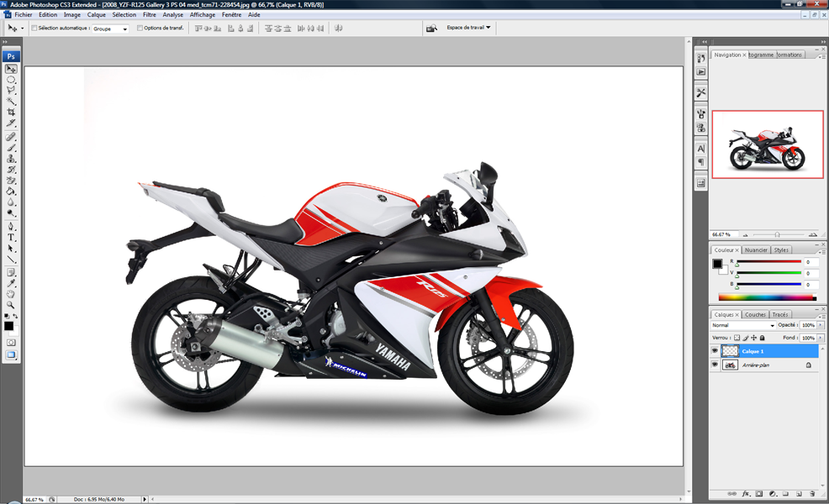Select the Crop tool
This screenshot has width=829, height=504.
pos(11,112)
